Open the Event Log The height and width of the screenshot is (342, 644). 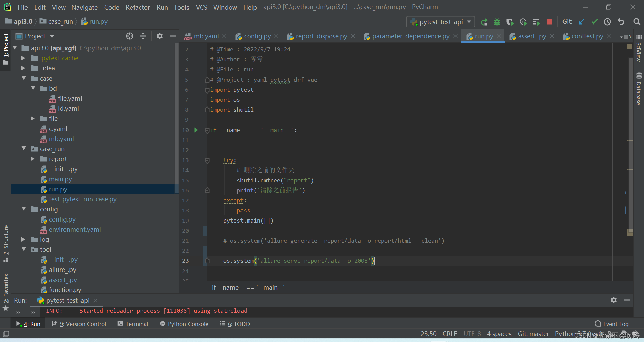click(612, 324)
